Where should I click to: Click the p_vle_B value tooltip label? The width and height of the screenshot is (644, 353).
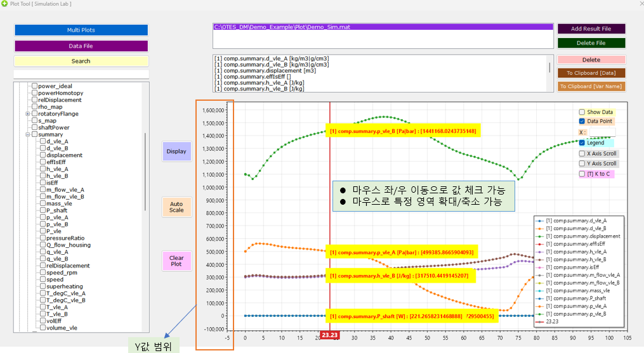point(403,131)
